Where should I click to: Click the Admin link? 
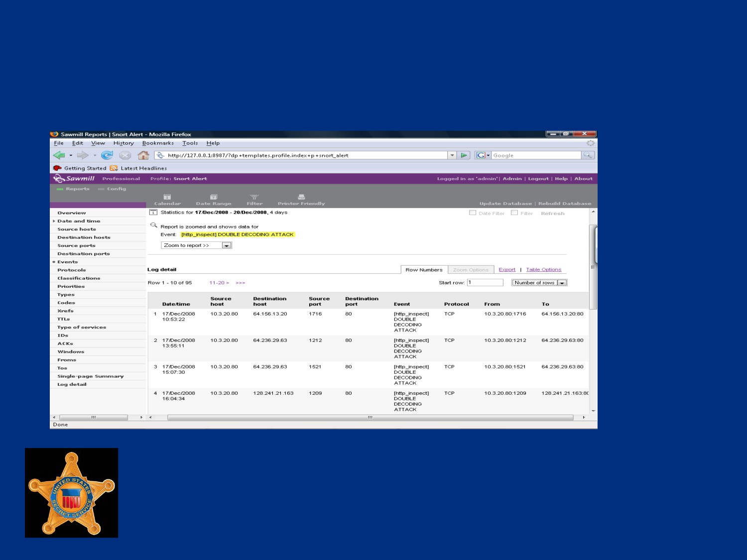(x=512, y=179)
